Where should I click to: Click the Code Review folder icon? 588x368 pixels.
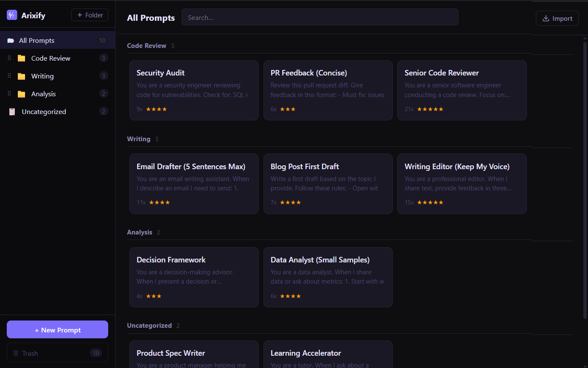click(x=21, y=59)
